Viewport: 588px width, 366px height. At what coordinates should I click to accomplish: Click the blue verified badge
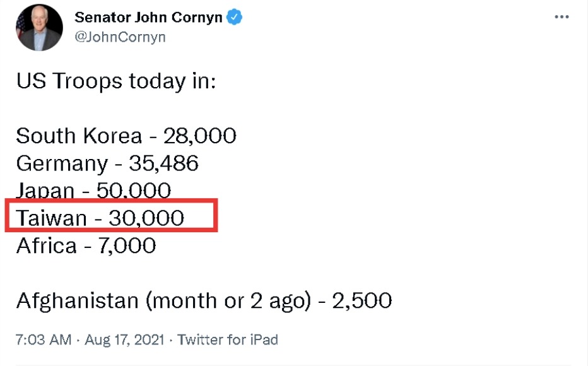tap(235, 18)
